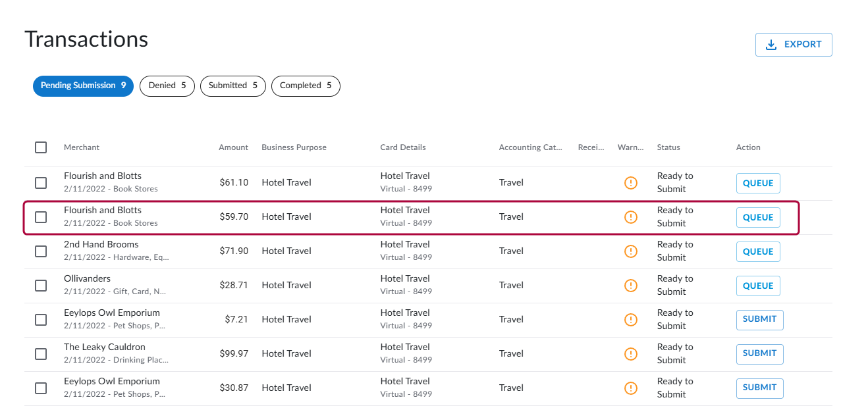Sort by the Amount column header
The width and height of the screenshot is (868, 408).
pos(233,147)
